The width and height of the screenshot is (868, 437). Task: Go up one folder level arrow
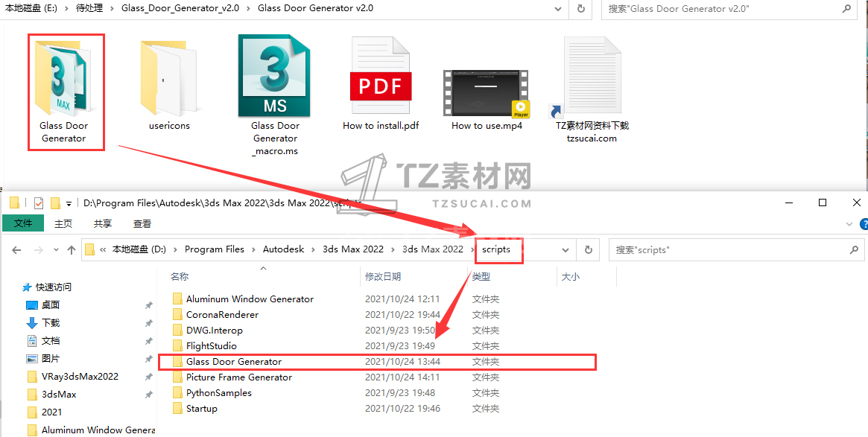72,250
